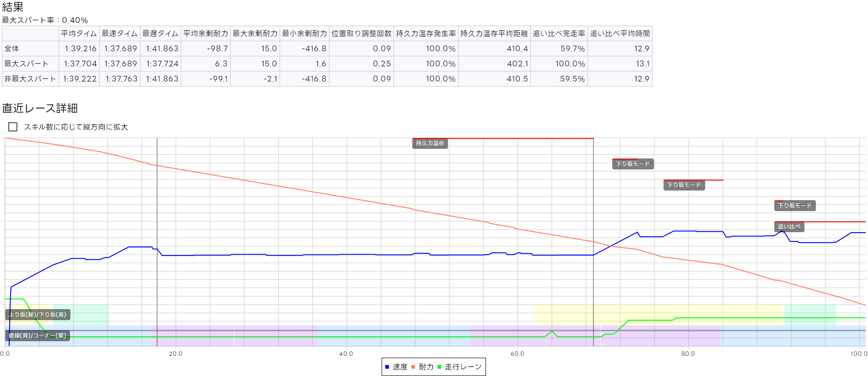Click the 持久力温存発生率 column header

click(x=426, y=33)
